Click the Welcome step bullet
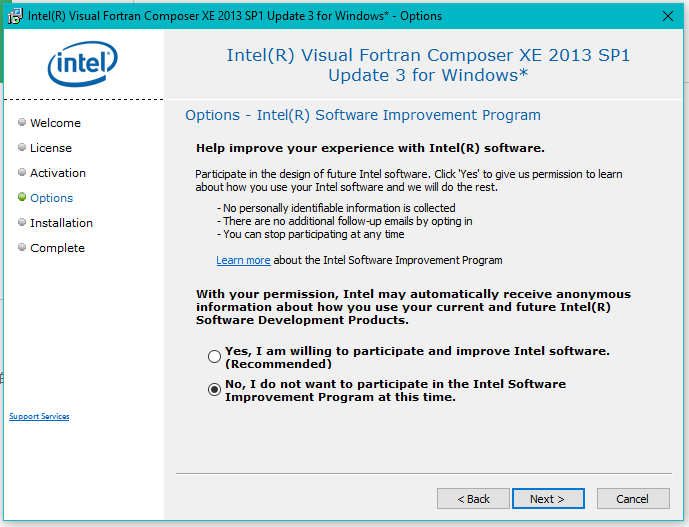Image resolution: width=689 pixels, height=527 pixels. pos(22,123)
